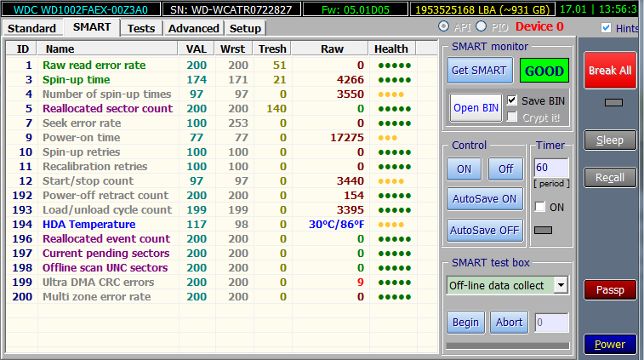644x360 pixels.
Task: Go to the Setup tab
Action: click(245, 28)
